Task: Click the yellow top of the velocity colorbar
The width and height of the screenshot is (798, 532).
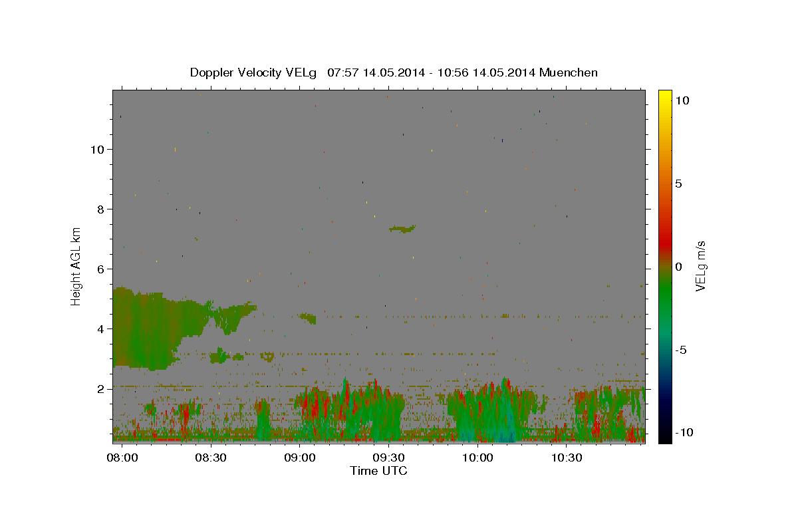Action: [x=664, y=96]
